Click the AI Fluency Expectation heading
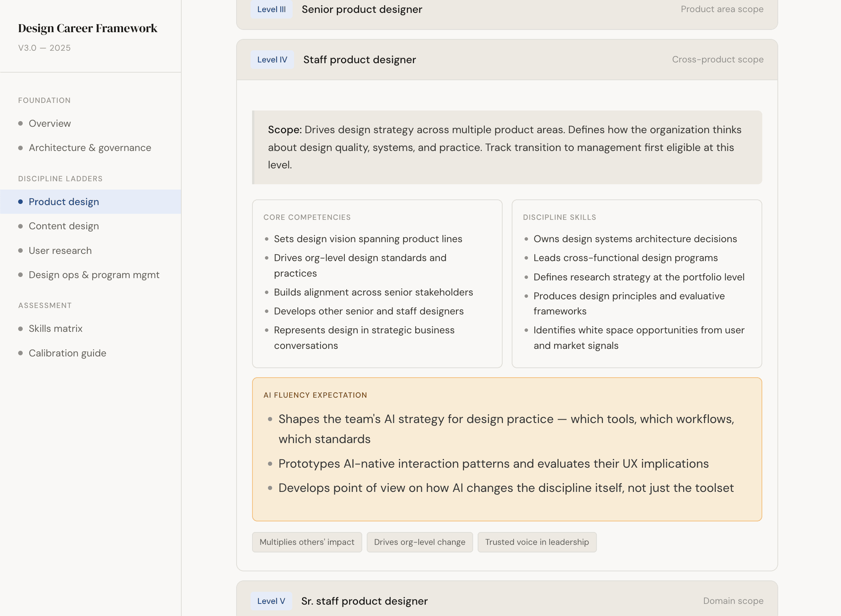Image resolution: width=841 pixels, height=616 pixels. (x=315, y=395)
